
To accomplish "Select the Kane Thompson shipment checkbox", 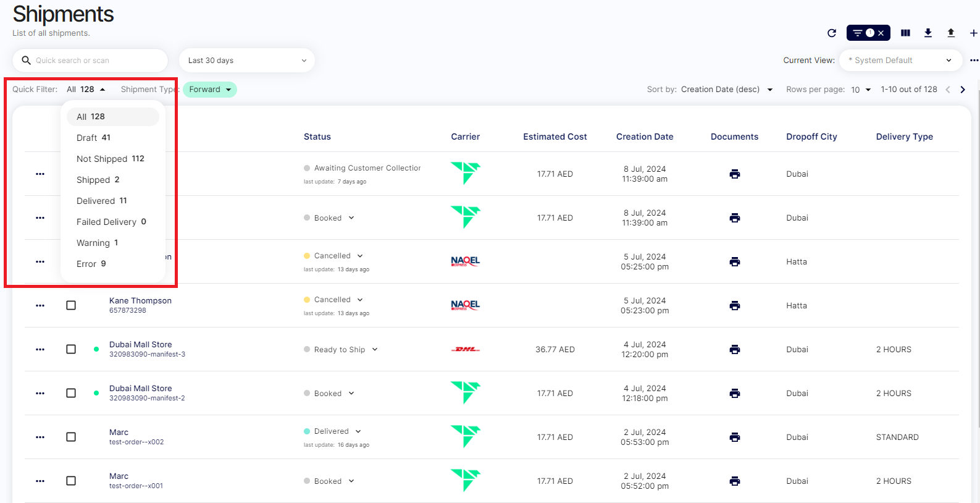I will point(71,305).
